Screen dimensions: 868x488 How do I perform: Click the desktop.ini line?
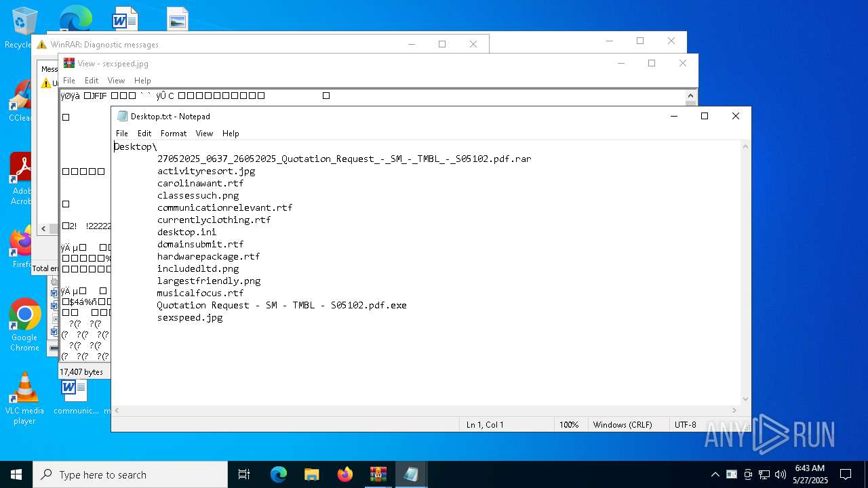pos(187,232)
